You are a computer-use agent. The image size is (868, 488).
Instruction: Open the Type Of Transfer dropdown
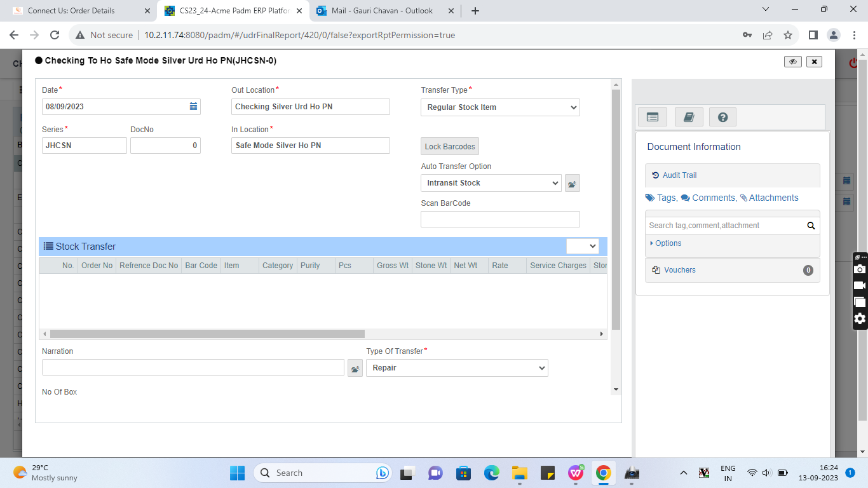coord(457,368)
